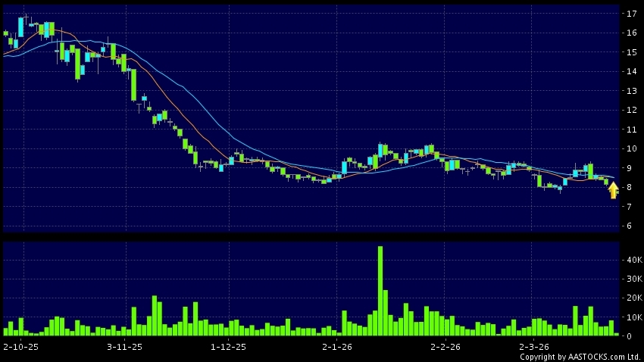Click the 30K volume axis label
The width and height of the screenshot is (644, 362).
point(630,279)
